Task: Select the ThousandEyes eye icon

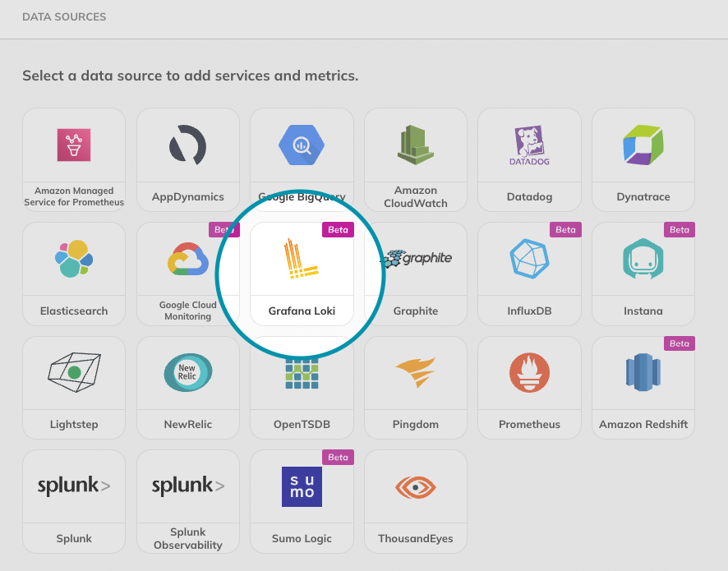Action: tap(415, 486)
